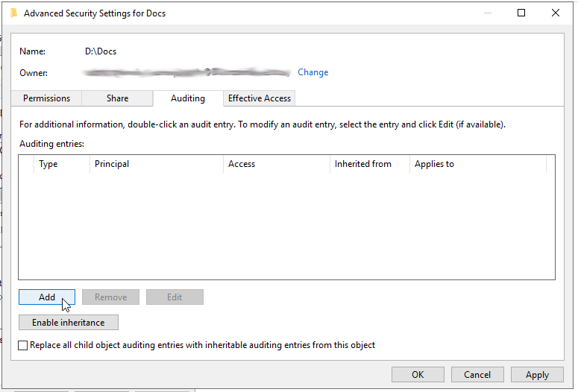Click the Applies to column header
The height and width of the screenshot is (392, 578).
coord(478,164)
